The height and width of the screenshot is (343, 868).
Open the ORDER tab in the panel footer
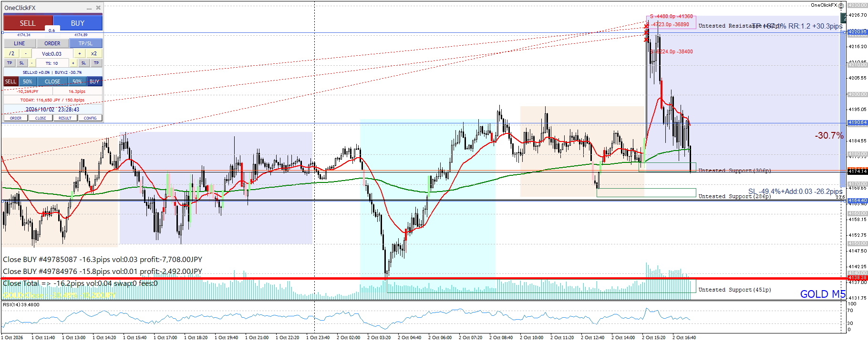16,118
